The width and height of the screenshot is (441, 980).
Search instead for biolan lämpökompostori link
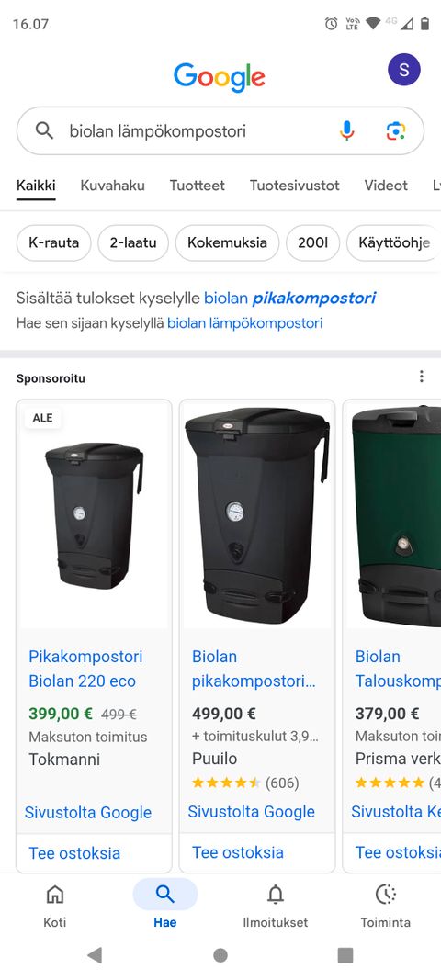[x=245, y=323]
